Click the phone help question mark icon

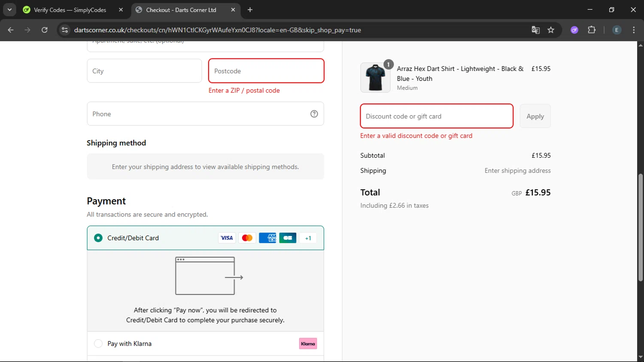pos(314,114)
